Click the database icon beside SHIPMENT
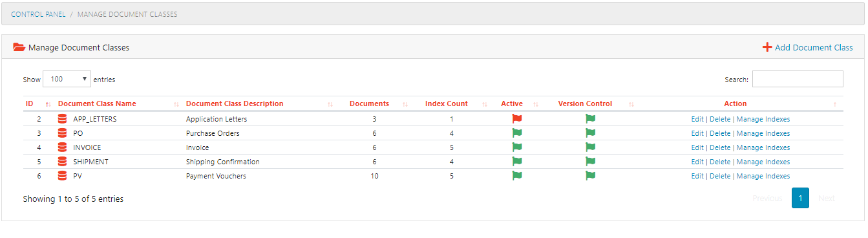The height and width of the screenshot is (238, 868). click(x=63, y=162)
